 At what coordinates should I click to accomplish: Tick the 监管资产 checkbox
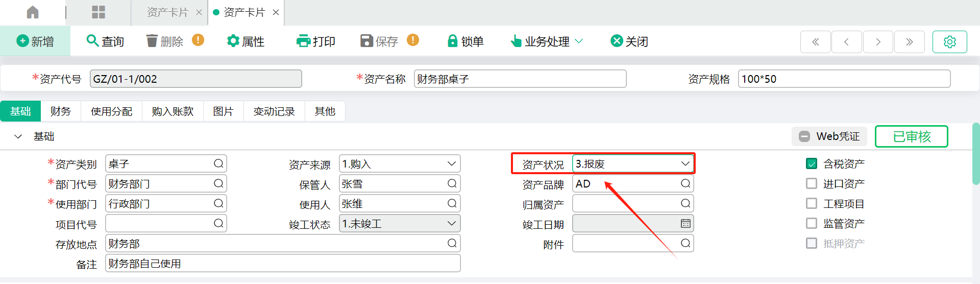point(812,223)
